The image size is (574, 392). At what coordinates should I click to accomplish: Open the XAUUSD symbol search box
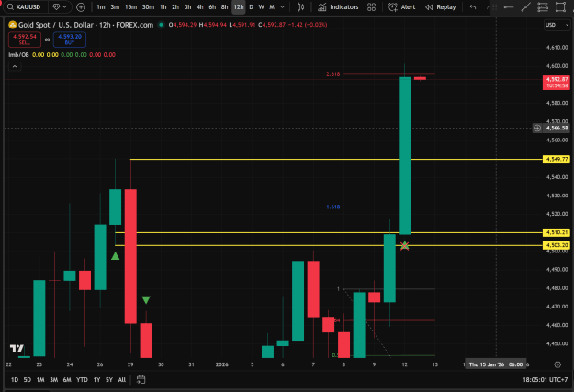coord(25,7)
